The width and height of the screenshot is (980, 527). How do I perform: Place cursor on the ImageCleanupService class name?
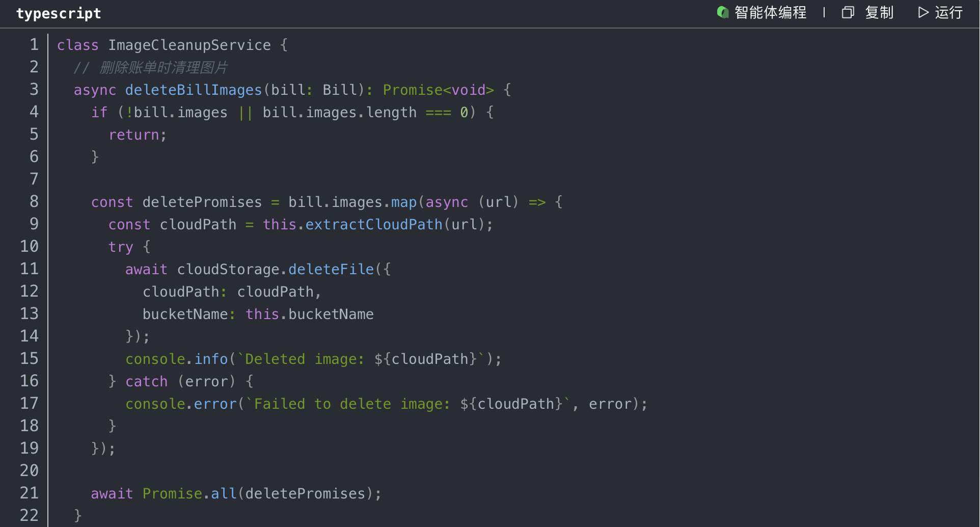click(189, 45)
